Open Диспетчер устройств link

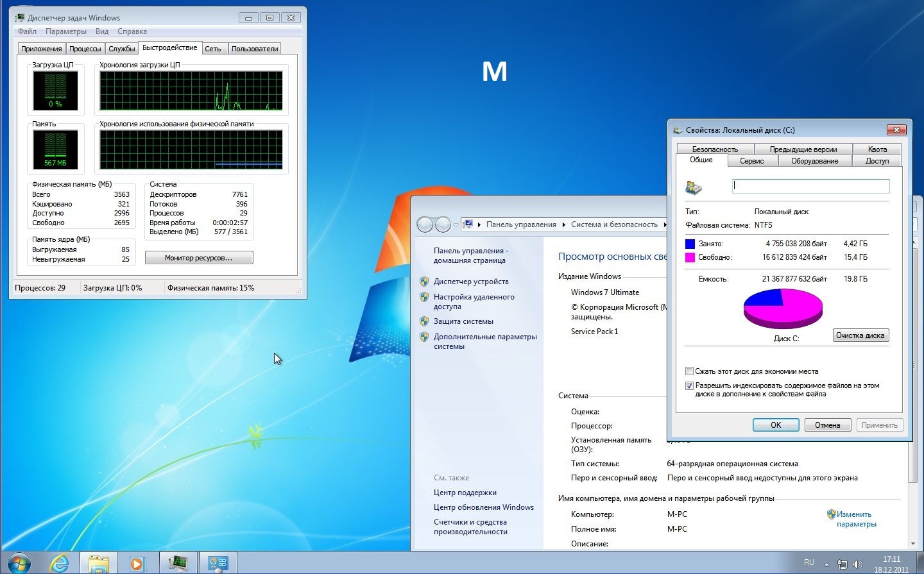(x=471, y=282)
